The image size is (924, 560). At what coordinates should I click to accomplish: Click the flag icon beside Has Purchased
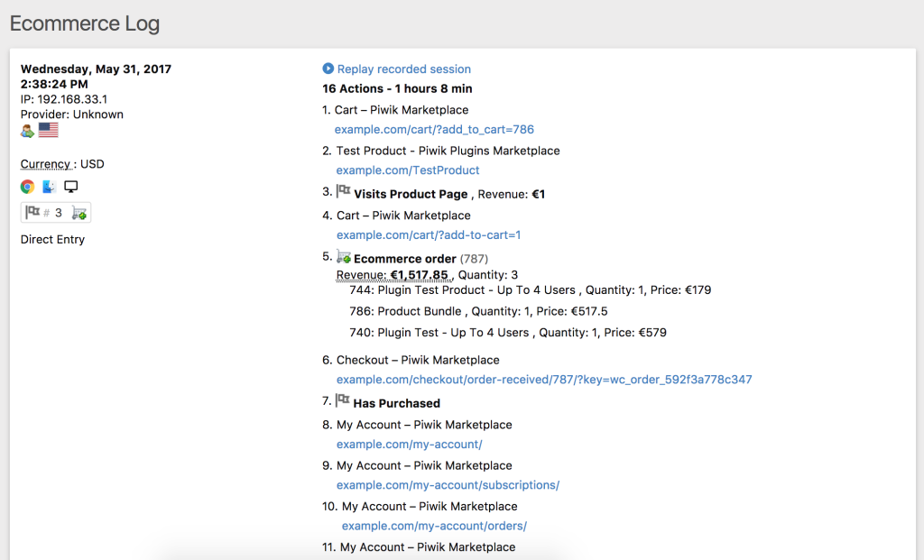tap(343, 401)
